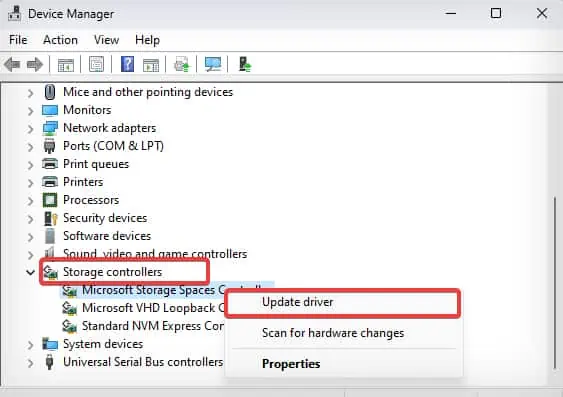
Task: Select the Storage controllers label
Action: 112,272
